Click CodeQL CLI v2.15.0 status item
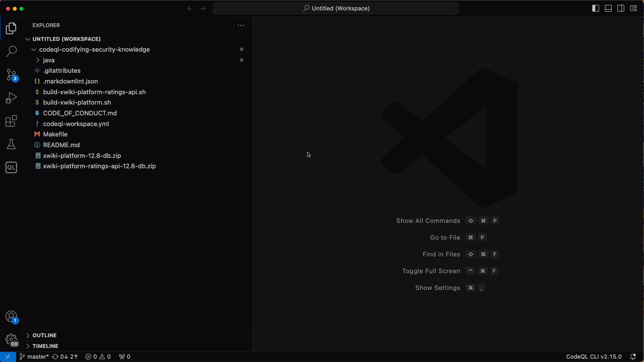Image resolution: width=644 pixels, height=362 pixels. coord(593,357)
